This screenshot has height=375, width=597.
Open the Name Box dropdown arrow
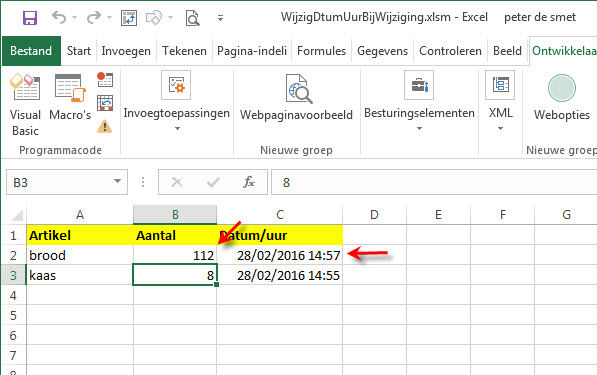tap(117, 182)
